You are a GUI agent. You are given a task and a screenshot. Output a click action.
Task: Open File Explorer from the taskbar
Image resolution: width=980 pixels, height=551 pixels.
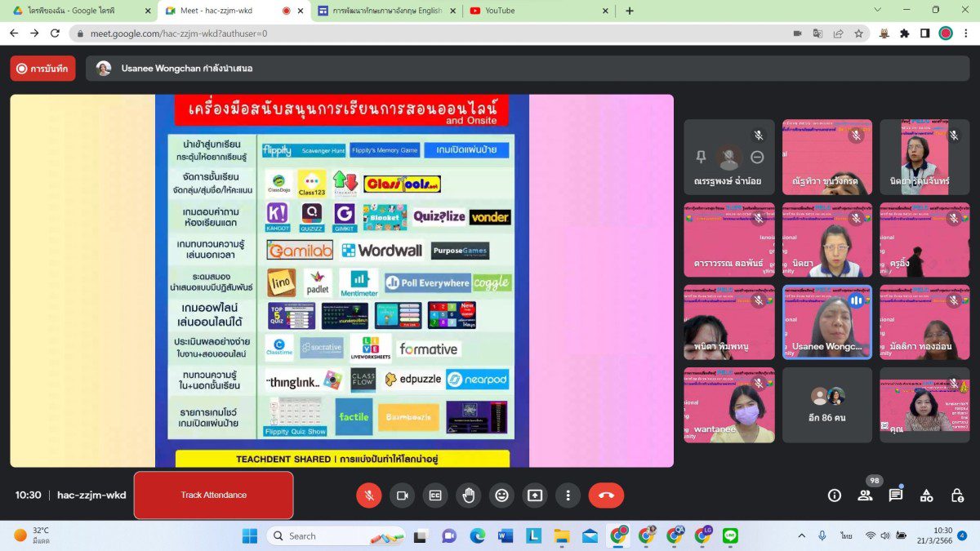point(562,535)
